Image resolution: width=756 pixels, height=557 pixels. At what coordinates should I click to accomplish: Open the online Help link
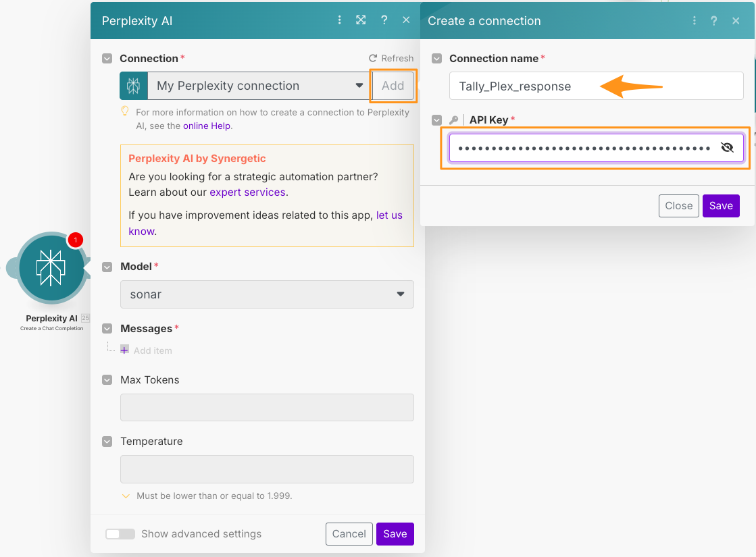pos(206,126)
